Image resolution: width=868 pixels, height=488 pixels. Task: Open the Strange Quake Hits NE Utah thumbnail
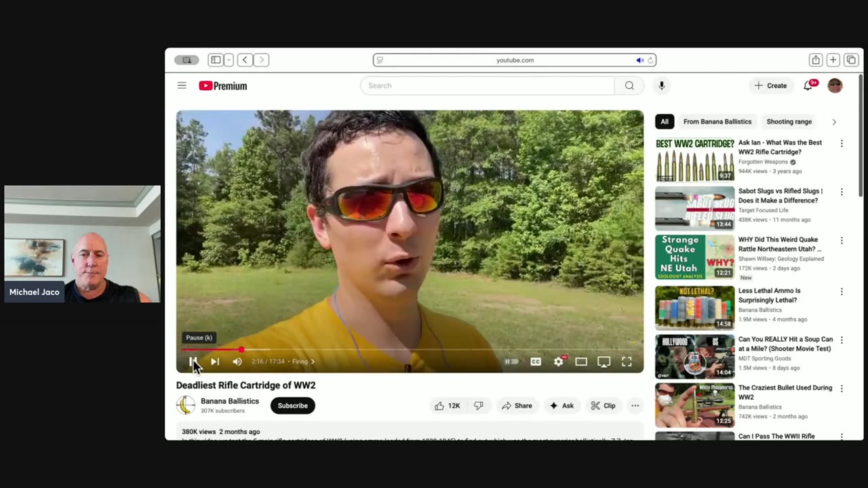click(694, 257)
